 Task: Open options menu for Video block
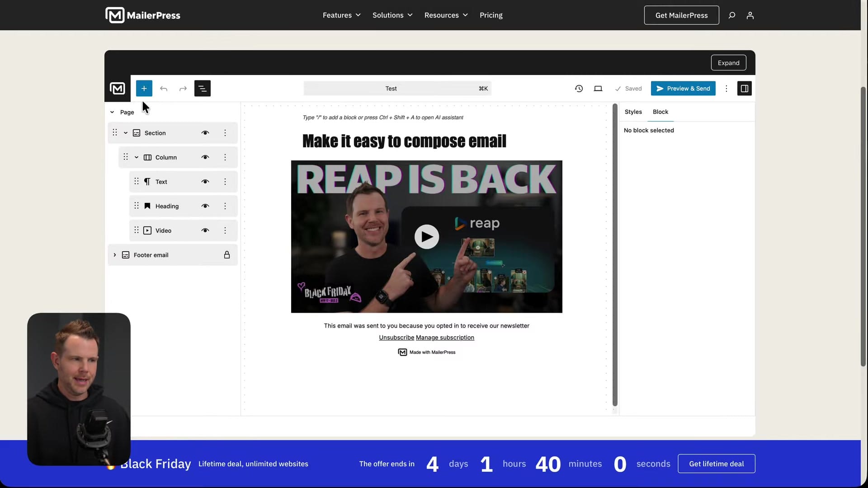[225, 230]
